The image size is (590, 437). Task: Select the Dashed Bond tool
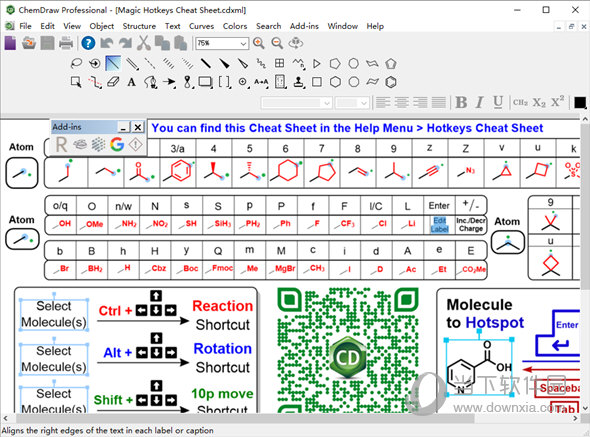tap(150, 63)
